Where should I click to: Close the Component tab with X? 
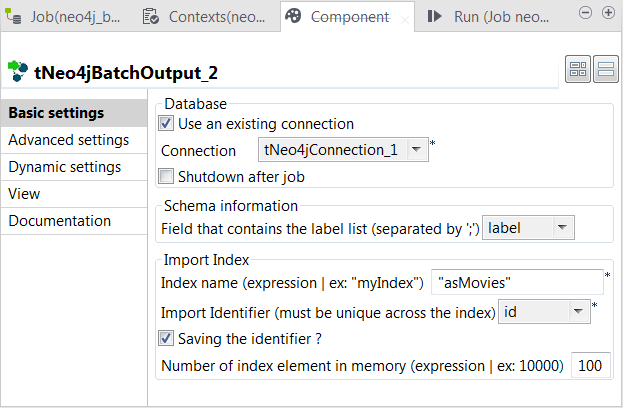point(405,19)
